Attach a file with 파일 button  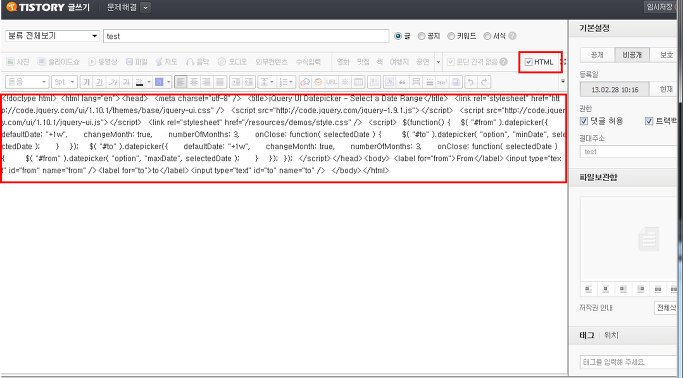(x=136, y=62)
